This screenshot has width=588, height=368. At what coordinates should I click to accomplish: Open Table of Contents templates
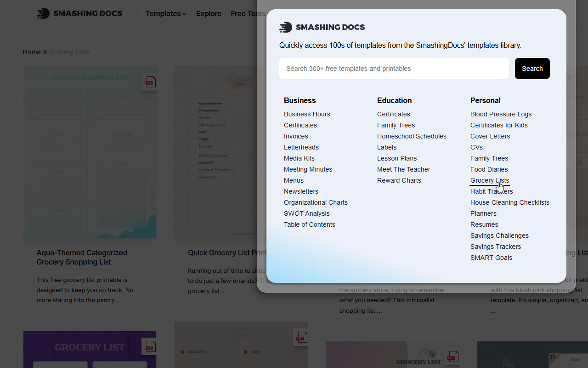click(310, 224)
